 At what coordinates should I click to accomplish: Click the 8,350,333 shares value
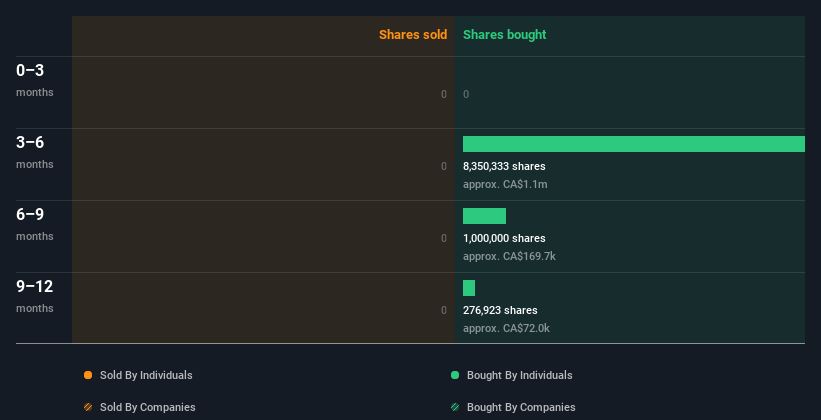pos(504,167)
